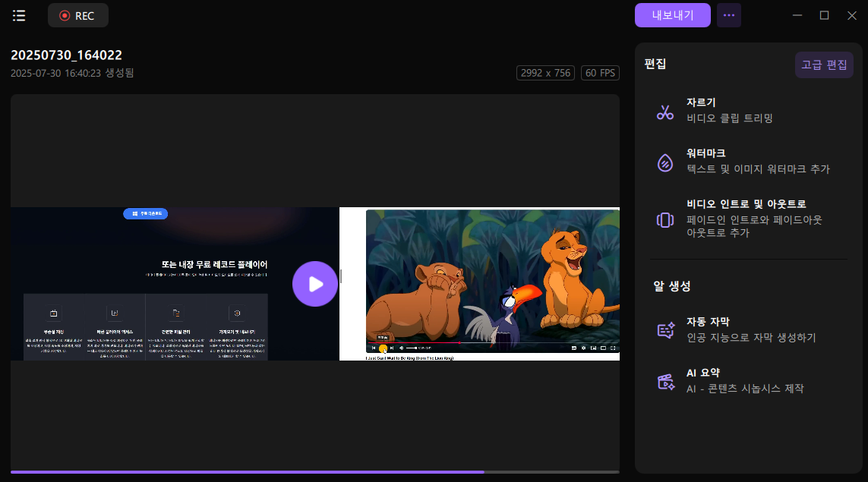Click the AI 요약 clapperboard icon
Screen dimensions: 868x482
coord(665,382)
